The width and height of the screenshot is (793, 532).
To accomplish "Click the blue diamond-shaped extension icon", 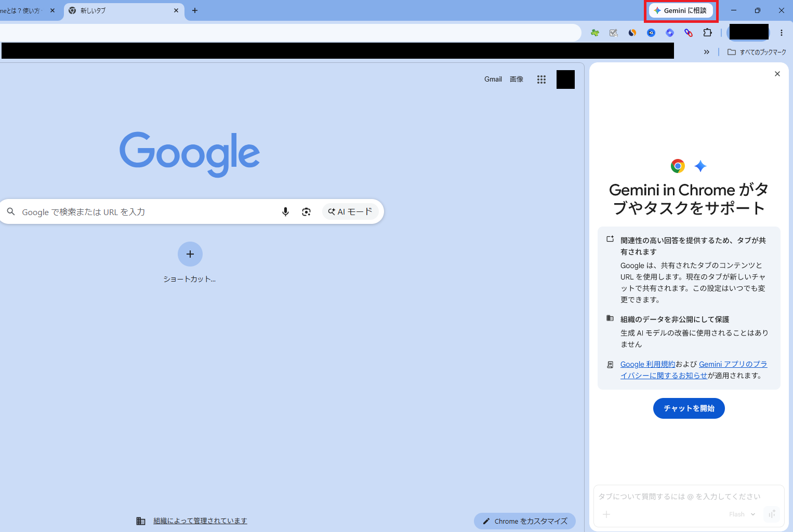I will (670, 33).
